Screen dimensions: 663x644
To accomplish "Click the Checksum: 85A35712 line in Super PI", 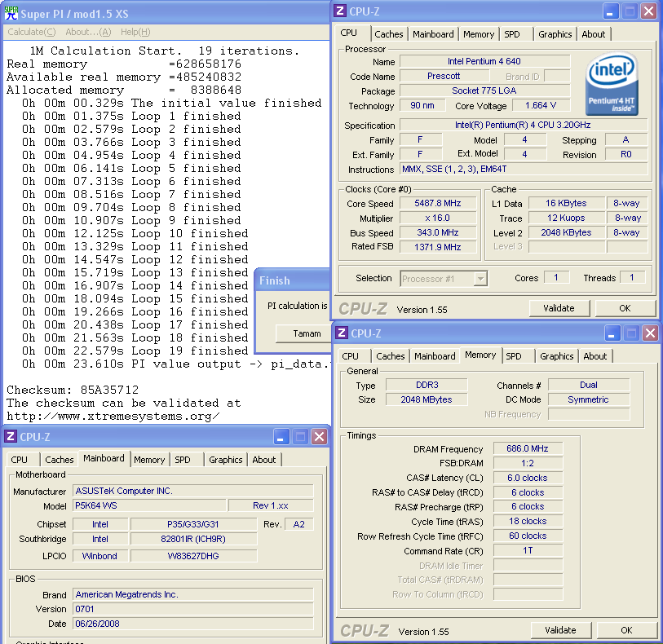I will pyautogui.click(x=73, y=390).
